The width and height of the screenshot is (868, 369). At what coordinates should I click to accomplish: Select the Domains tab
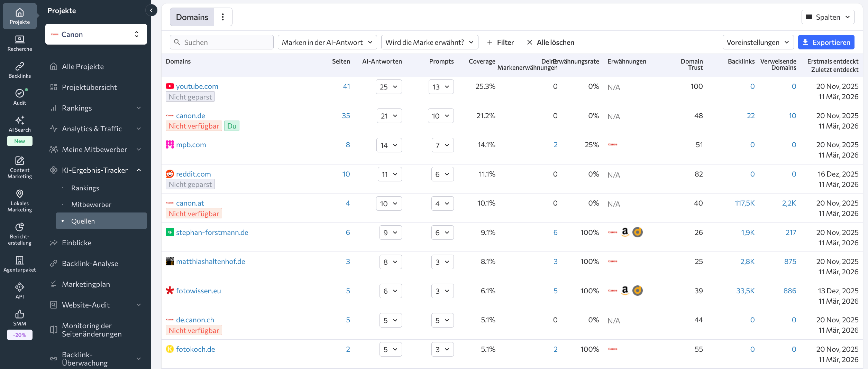[191, 17]
